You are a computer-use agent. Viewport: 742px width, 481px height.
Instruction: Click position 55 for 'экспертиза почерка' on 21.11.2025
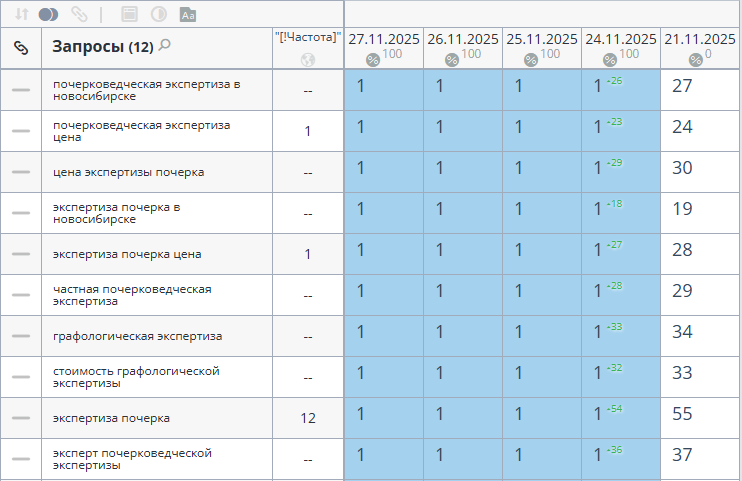(682, 414)
